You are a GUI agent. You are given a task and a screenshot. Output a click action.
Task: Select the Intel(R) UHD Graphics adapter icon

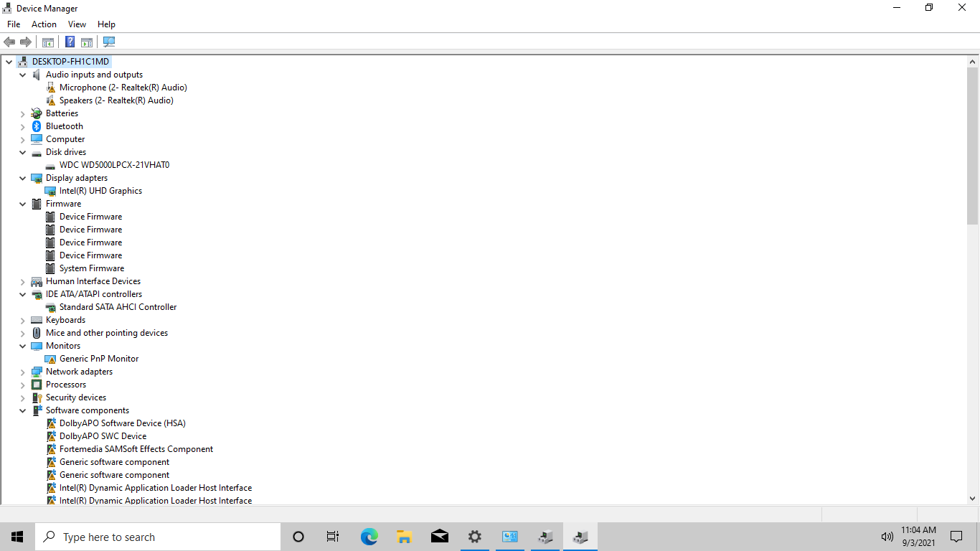50,191
